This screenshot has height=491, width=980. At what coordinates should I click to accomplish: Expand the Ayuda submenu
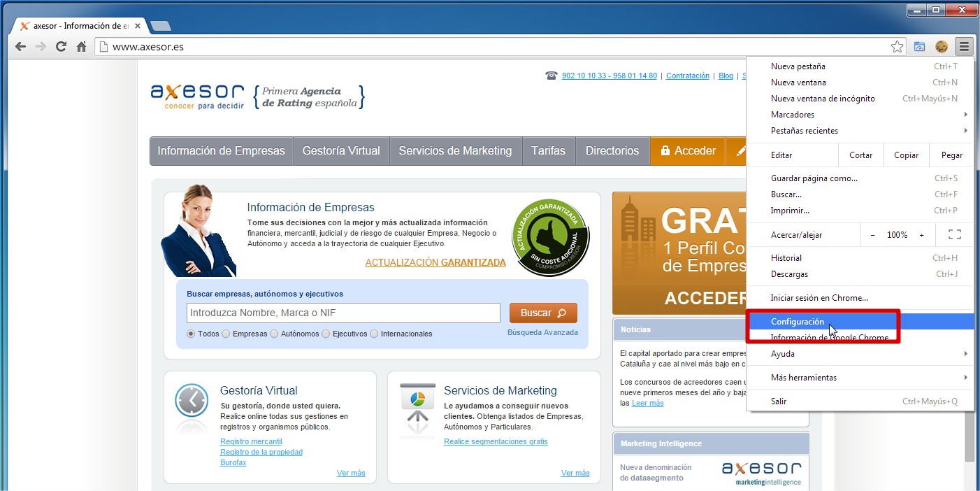[x=860, y=354]
